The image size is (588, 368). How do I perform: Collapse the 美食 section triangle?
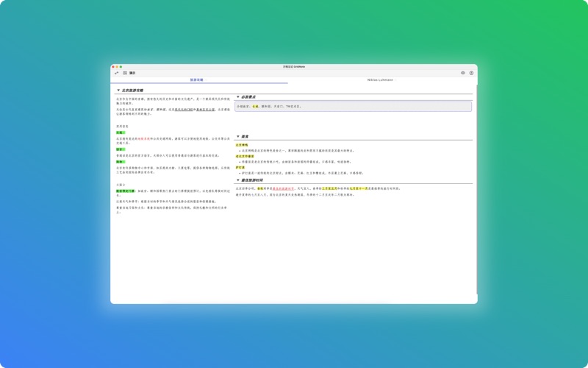[x=237, y=136]
